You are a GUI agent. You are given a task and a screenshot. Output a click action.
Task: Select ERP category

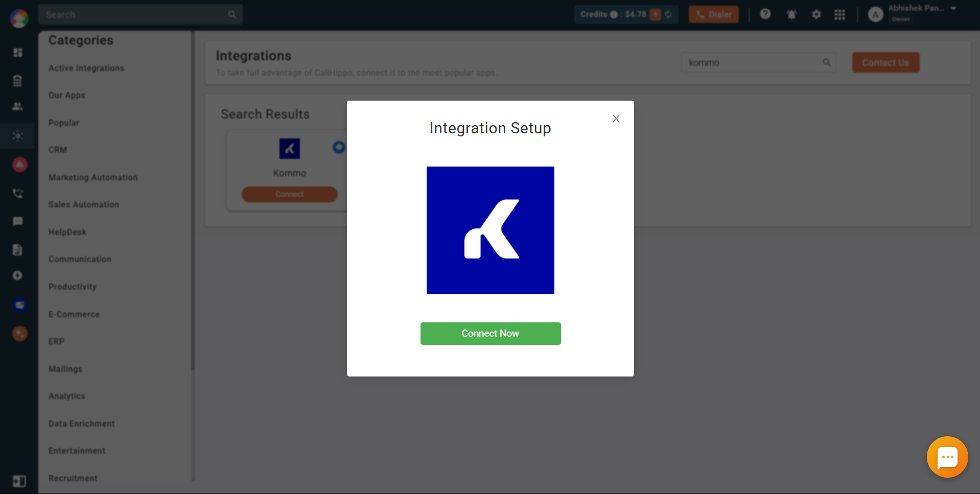(56, 341)
